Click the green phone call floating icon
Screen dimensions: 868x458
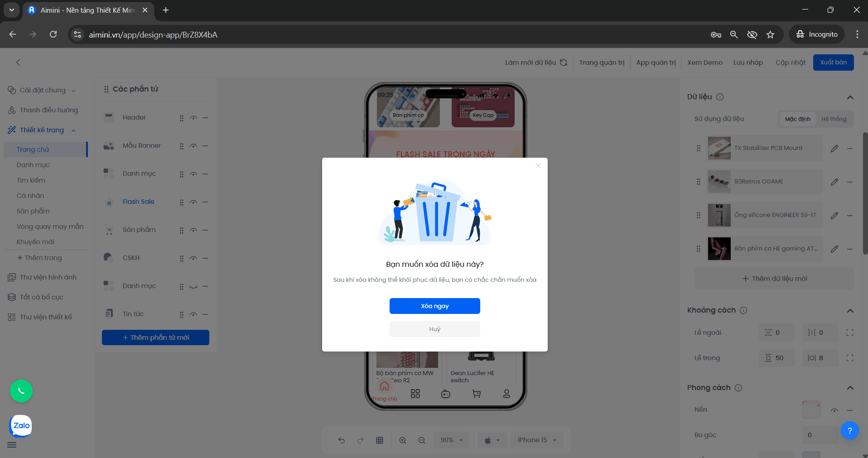point(21,391)
